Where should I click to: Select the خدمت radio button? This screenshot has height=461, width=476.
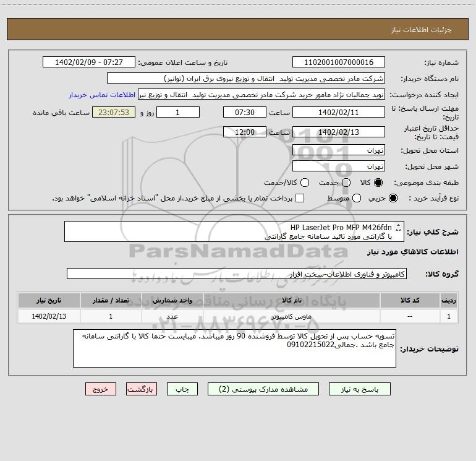point(346,183)
